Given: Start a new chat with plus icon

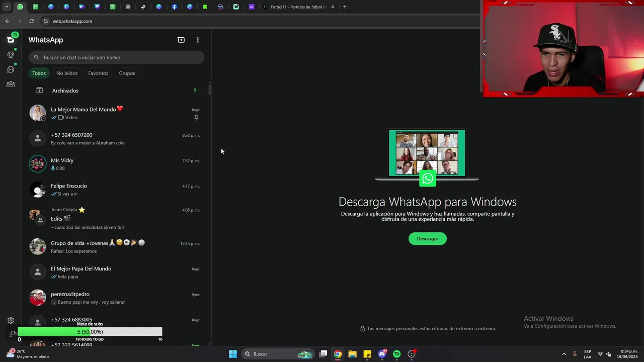Looking at the screenshot, I should coord(181,40).
